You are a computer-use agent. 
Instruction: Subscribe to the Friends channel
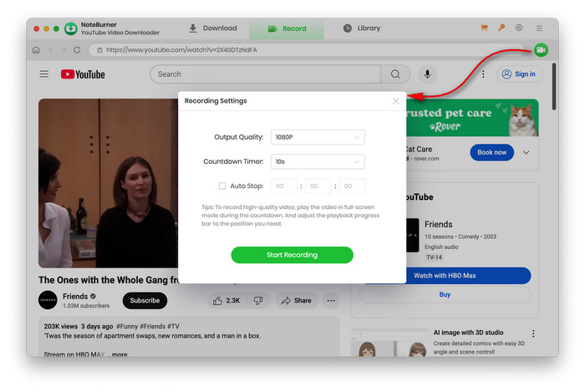(x=145, y=301)
